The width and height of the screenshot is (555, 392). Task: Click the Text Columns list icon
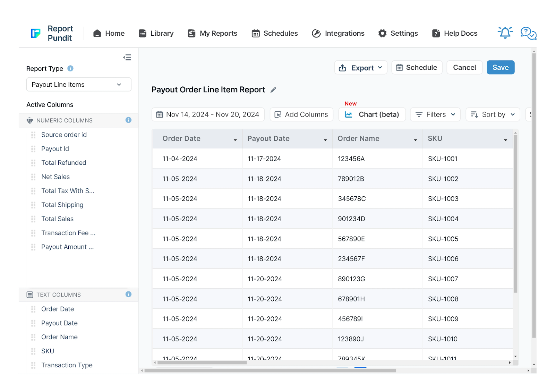[30, 295]
